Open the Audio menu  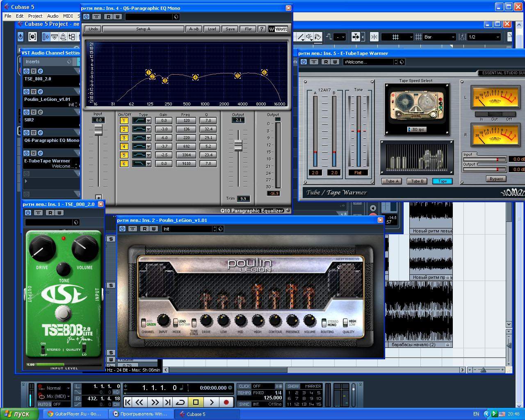[x=53, y=16]
